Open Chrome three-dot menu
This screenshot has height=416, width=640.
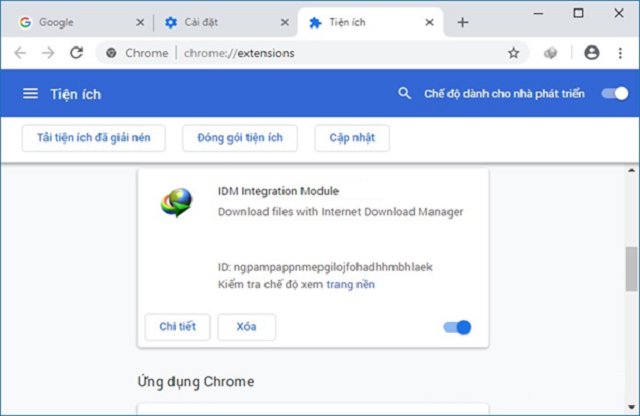point(620,53)
